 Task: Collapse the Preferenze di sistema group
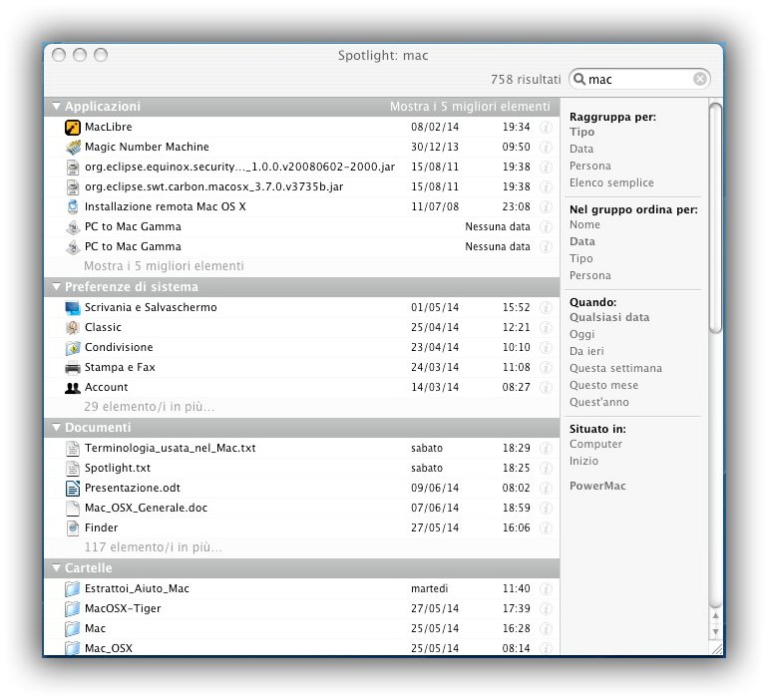56,287
